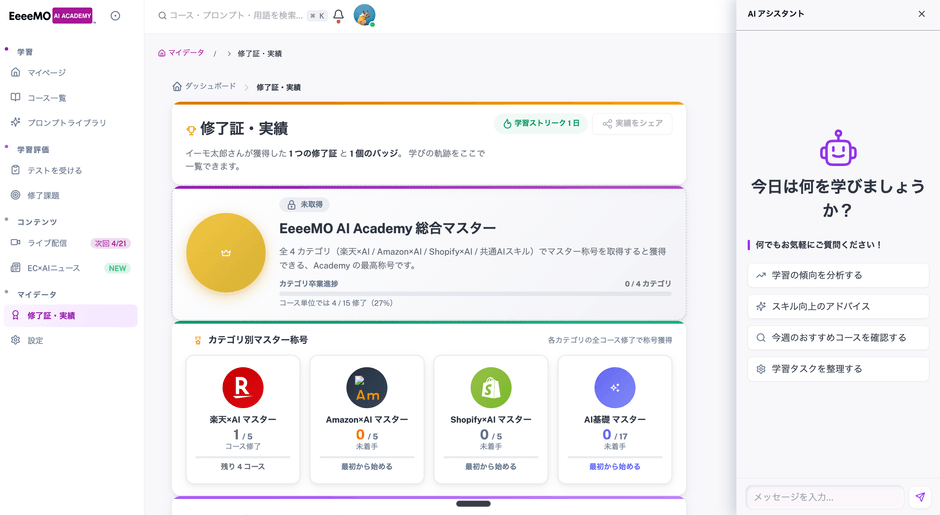This screenshot has width=940, height=515.
Task: Click 残り 4 コース on the 楽天 card
Action: click(x=243, y=466)
